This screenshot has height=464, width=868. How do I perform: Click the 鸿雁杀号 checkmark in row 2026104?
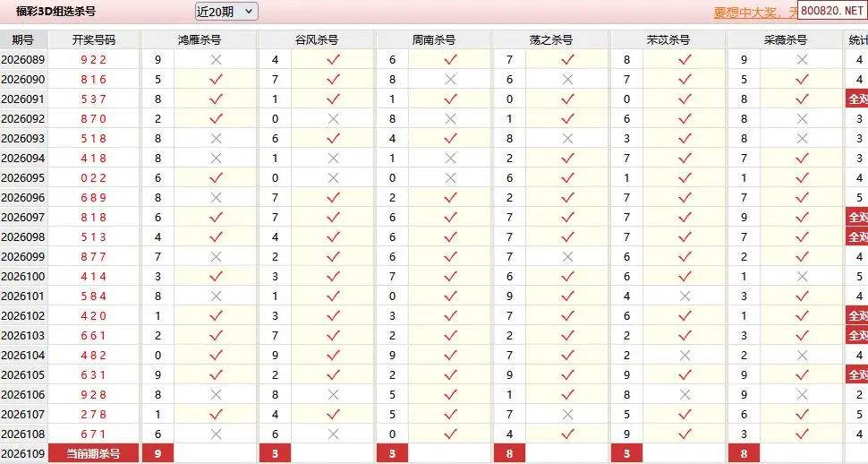pyautogui.click(x=216, y=355)
